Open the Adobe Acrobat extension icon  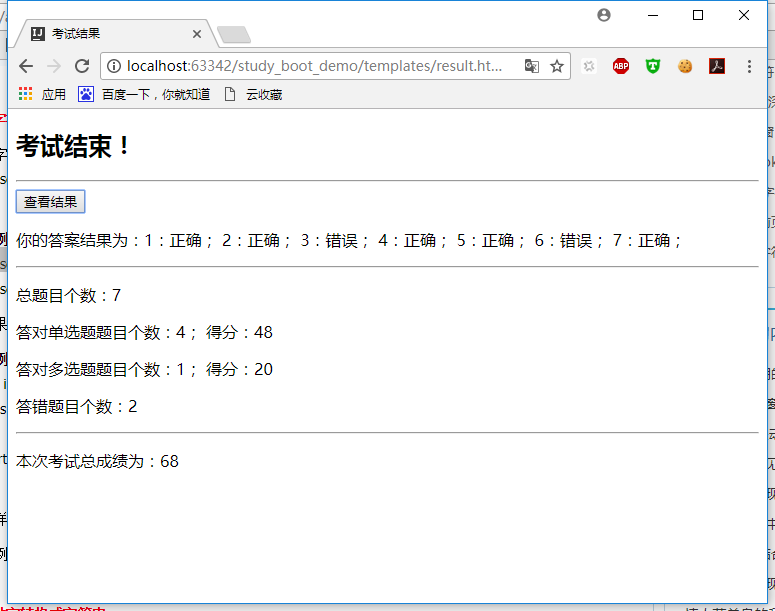point(717,66)
